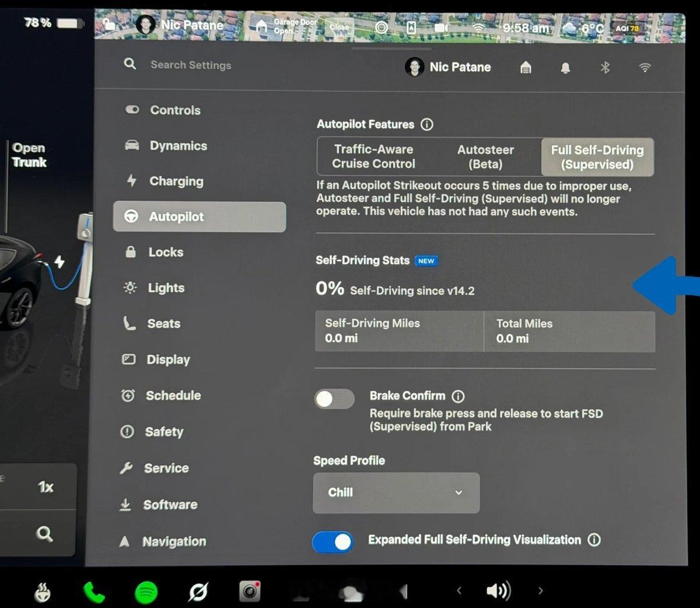Image resolution: width=700 pixels, height=608 pixels.
Task: Open Bluetooth settings icon
Action: 605,68
